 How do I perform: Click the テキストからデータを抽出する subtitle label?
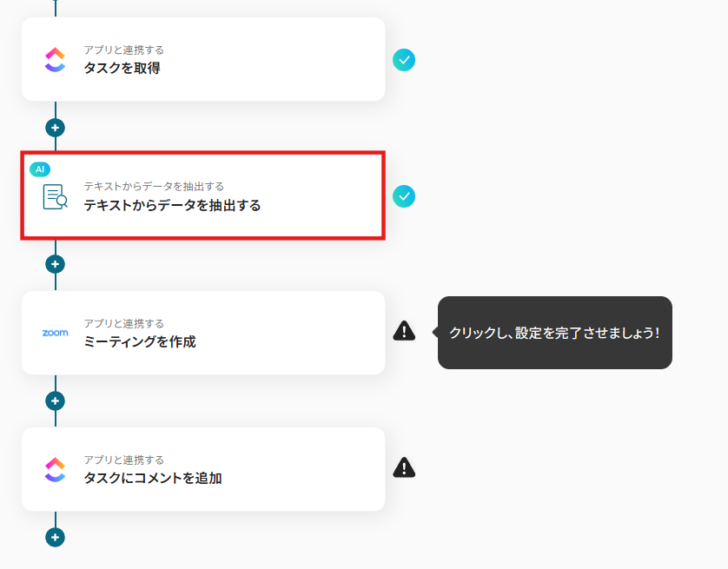pos(154,187)
